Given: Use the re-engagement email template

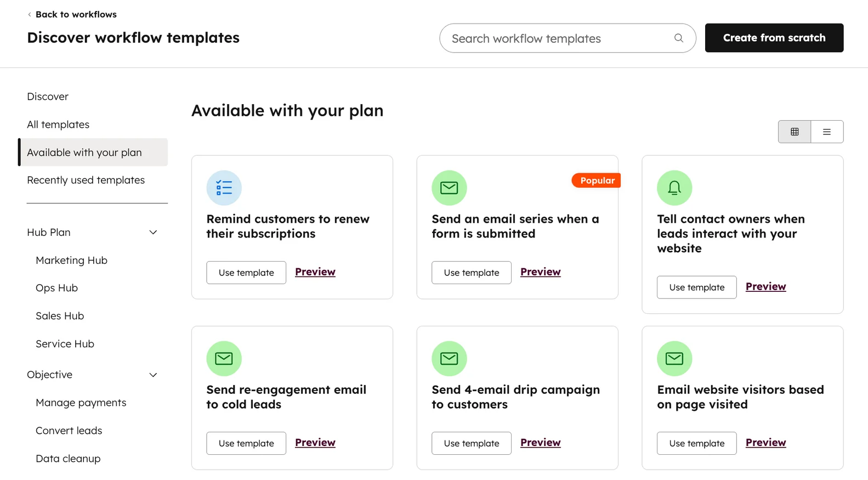Looking at the screenshot, I should (x=246, y=443).
